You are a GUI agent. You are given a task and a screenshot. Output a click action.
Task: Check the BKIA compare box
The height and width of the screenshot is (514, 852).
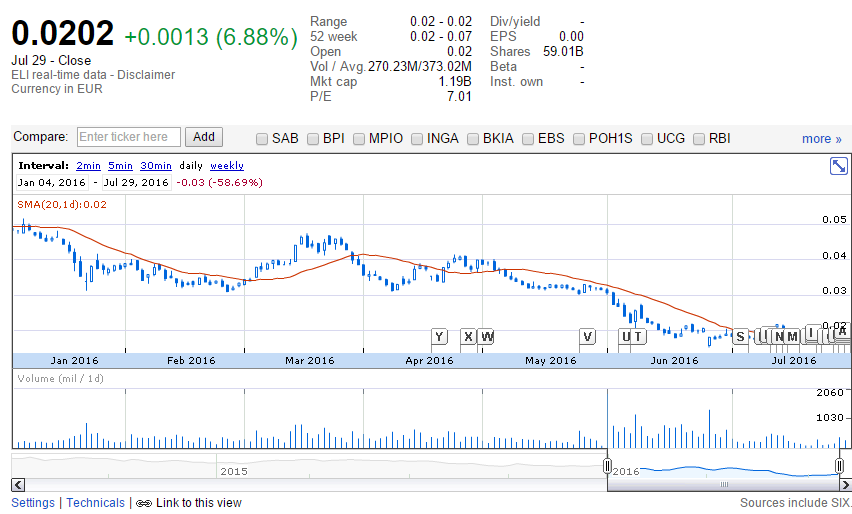pos(473,139)
